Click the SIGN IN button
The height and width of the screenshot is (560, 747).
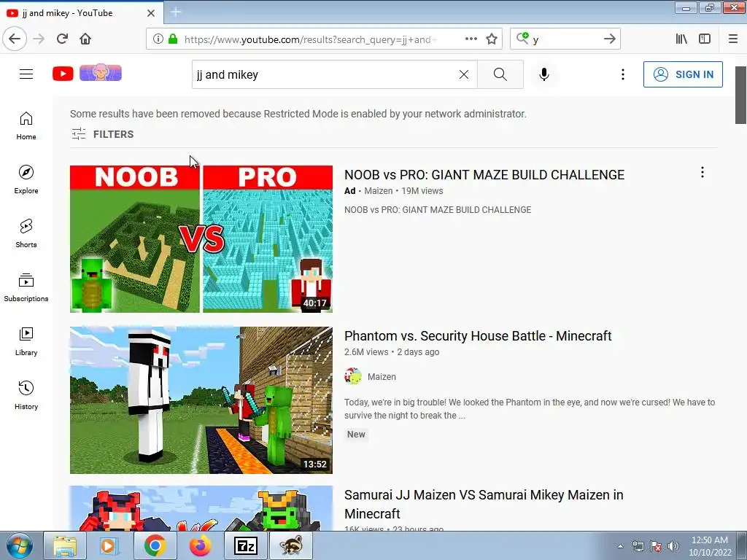(x=683, y=74)
